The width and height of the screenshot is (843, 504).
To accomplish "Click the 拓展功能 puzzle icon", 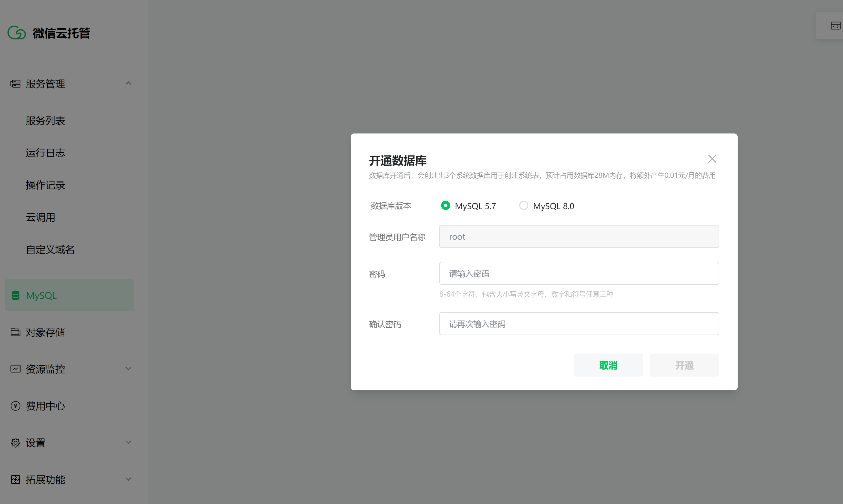I will pyautogui.click(x=15, y=480).
